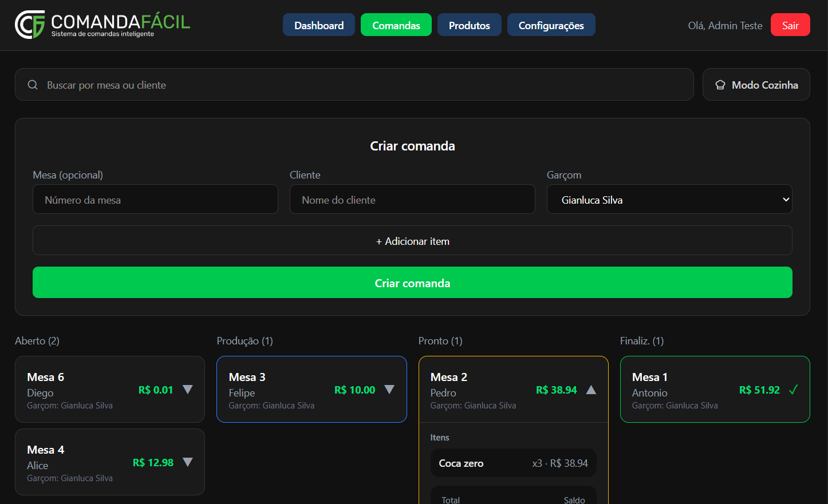
Task: Expand the Mesa 6 comanda arrow
Action: pyautogui.click(x=188, y=390)
